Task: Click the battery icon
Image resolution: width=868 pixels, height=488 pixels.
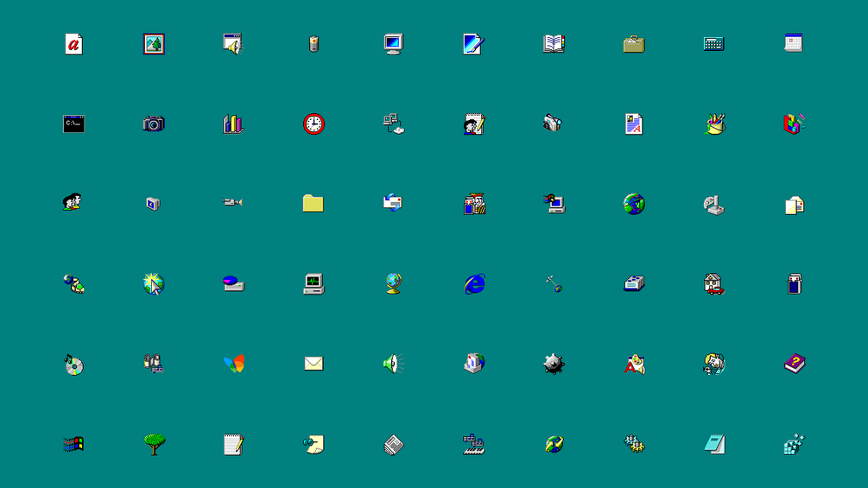Action: tap(314, 44)
